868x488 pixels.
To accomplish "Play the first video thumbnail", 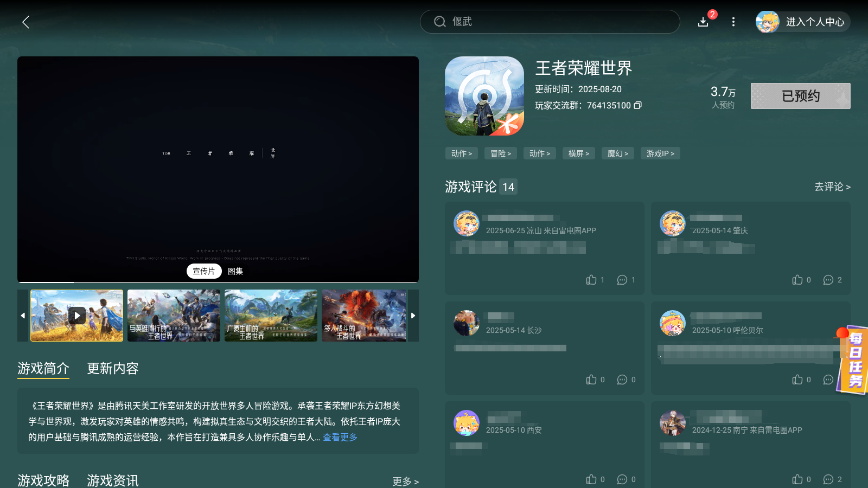I will coord(77,316).
